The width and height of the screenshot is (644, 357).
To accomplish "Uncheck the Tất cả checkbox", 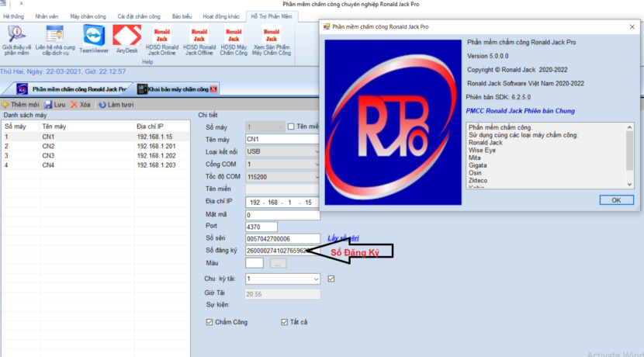I will pos(284,322).
